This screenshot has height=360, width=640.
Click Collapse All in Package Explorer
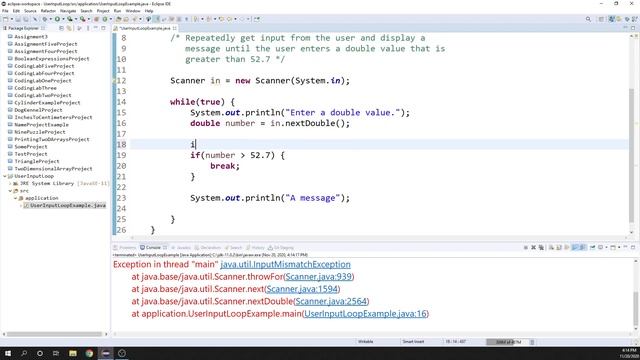[61, 28]
